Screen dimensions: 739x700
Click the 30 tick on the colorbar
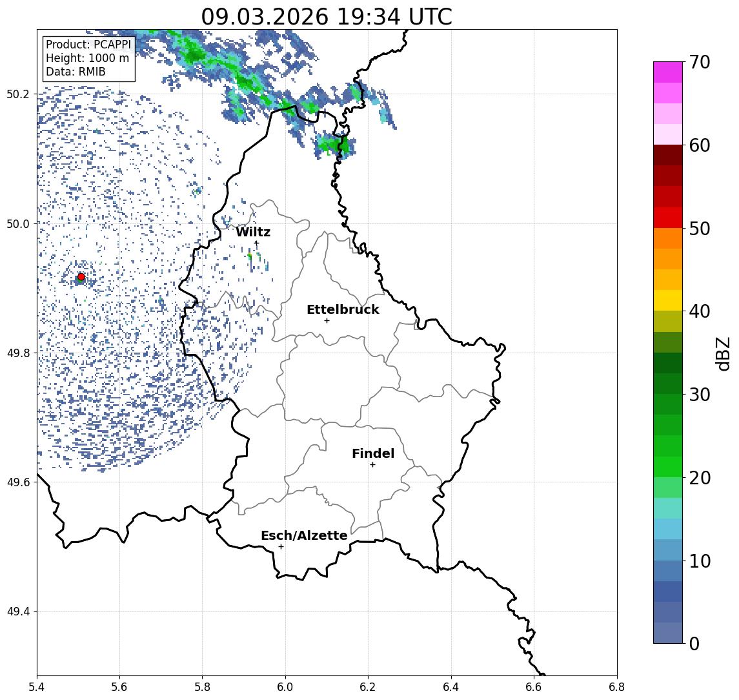point(700,395)
